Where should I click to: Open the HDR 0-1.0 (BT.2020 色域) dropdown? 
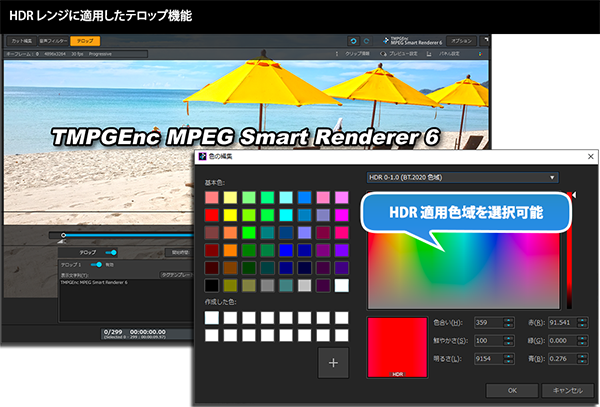click(x=462, y=177)
